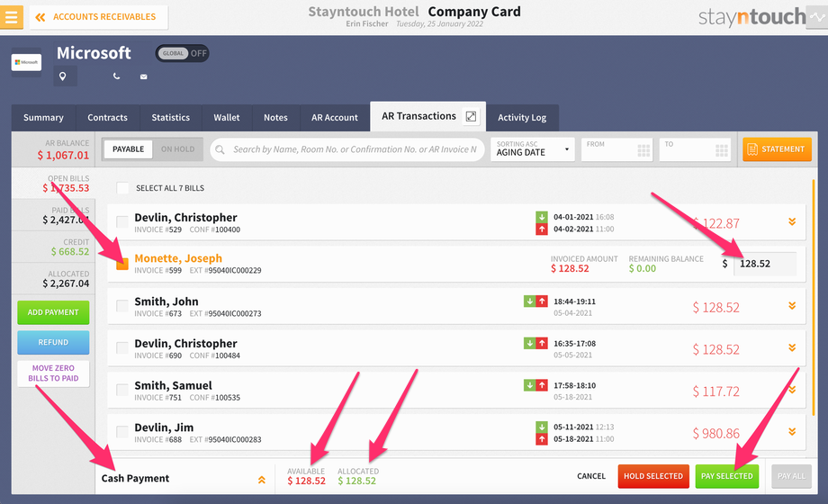
Task: Click the Add Payment button
Action: (53, 312)
